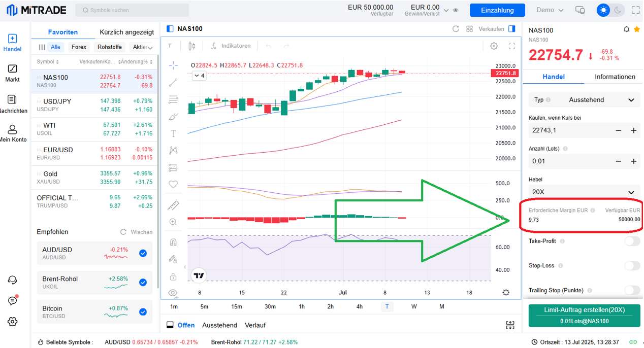The height and width of the screenshot is (348, 644).
Task: Sort the watchlist by Änderung%
Action: pyautogui.click(x=136, y=62)
